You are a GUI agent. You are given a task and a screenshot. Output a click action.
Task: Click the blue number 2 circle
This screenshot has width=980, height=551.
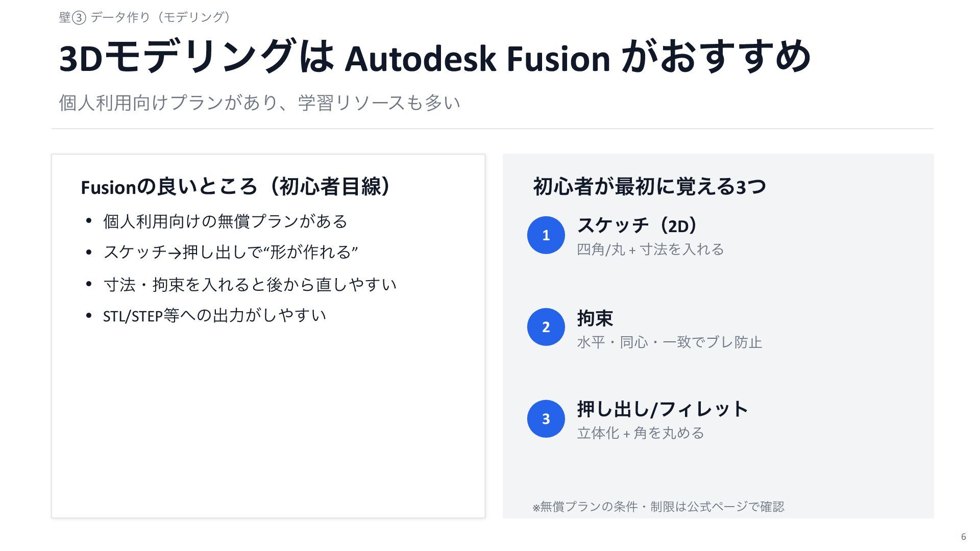(x=546, y=327)
